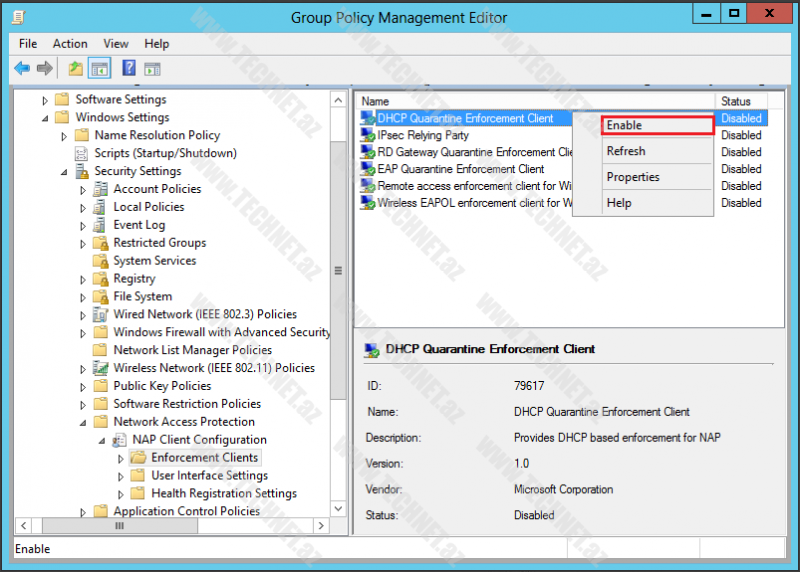Click the Forward arrow toolbar icon
Image resolution: width=800 pixels, height=572 pixels.
pos(45,68)
